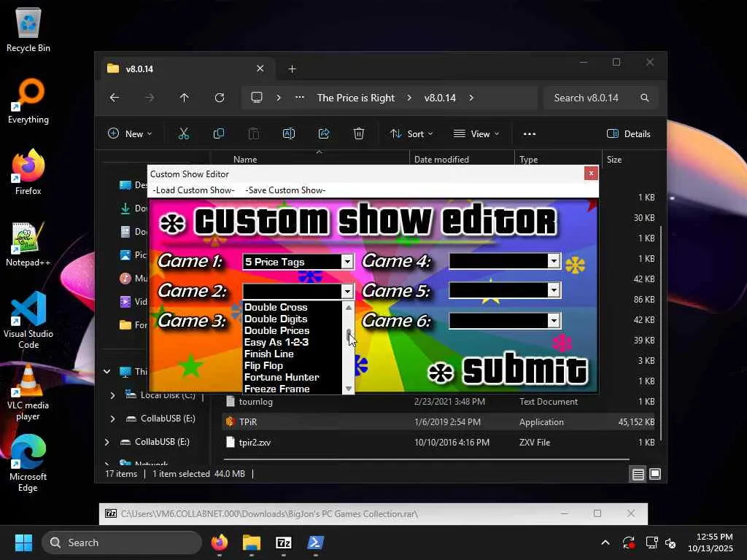Screen dimensions: 747x560
Task: Click the v8.0.14 breadcrumb
Action: click(x=440, y=98)
